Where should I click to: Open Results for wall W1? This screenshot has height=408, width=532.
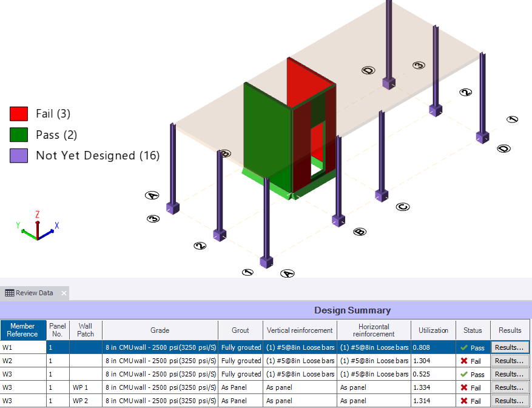[x=510, y=347]
